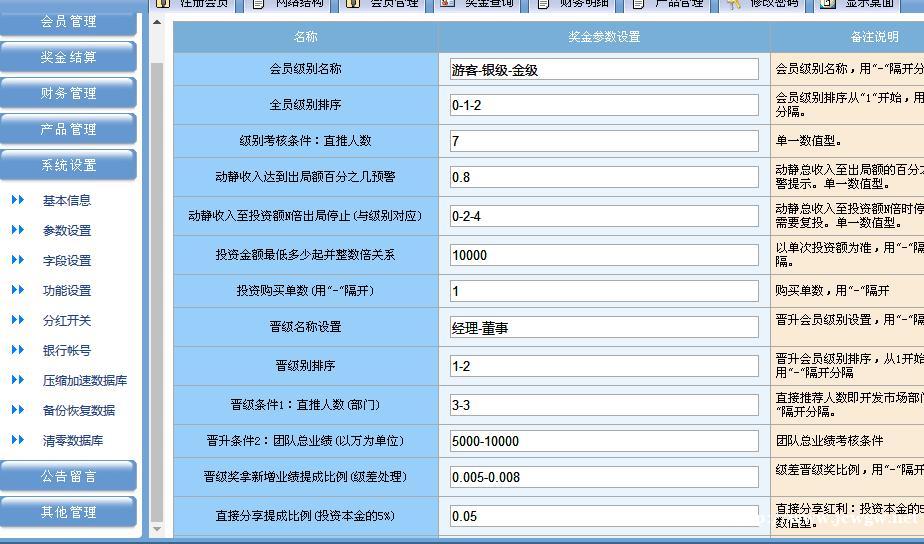Open the 产品管理 sidebar section
The height and width of the screenshot is (544, 924).
68,129
